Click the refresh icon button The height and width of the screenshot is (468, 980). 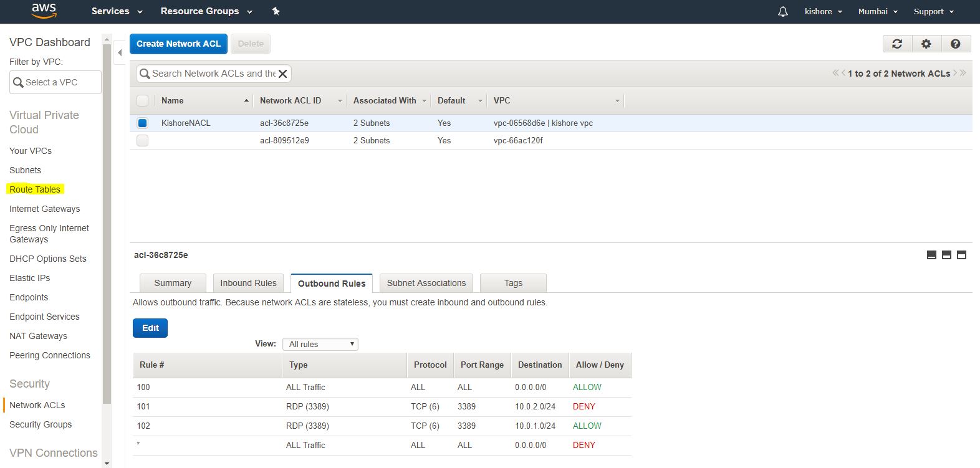point(897,44)
